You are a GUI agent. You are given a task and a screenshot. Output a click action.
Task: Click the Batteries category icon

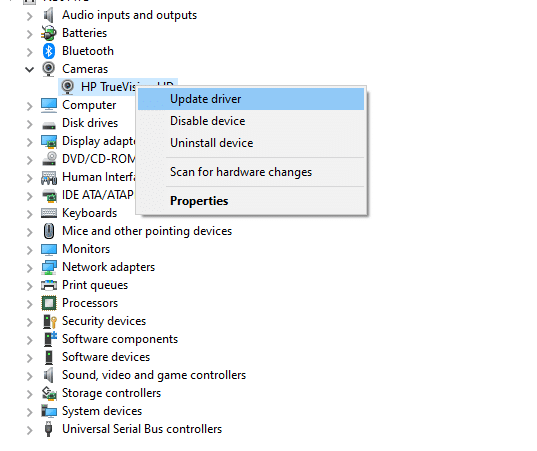click(49, 33)
